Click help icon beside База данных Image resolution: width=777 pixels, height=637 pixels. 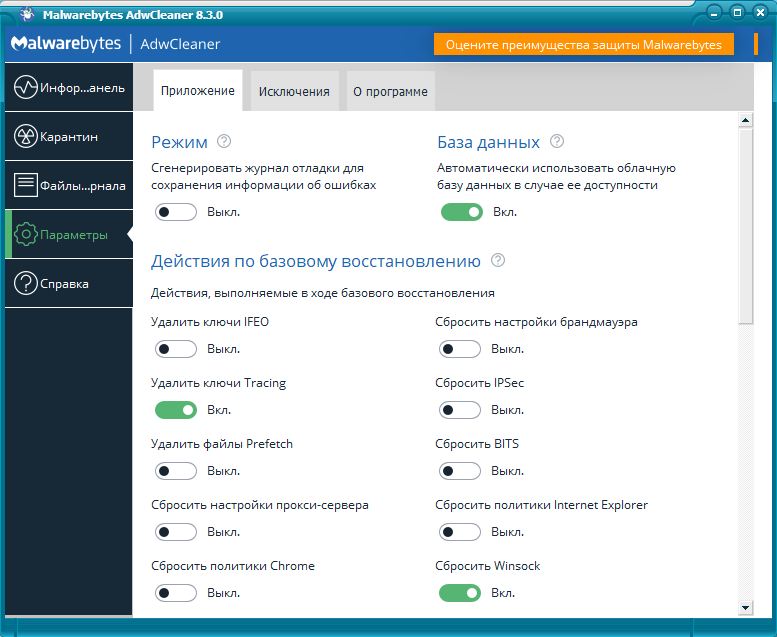click(557, 142)
